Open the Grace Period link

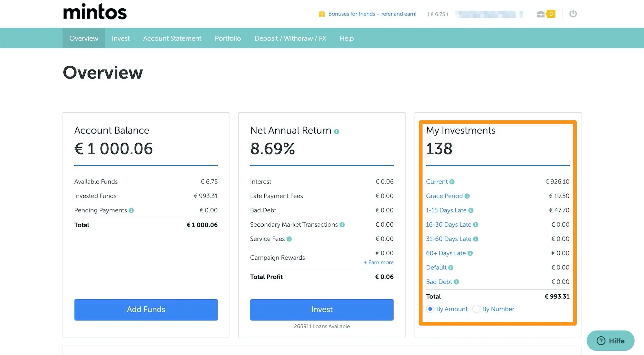(x=444, y=196)
